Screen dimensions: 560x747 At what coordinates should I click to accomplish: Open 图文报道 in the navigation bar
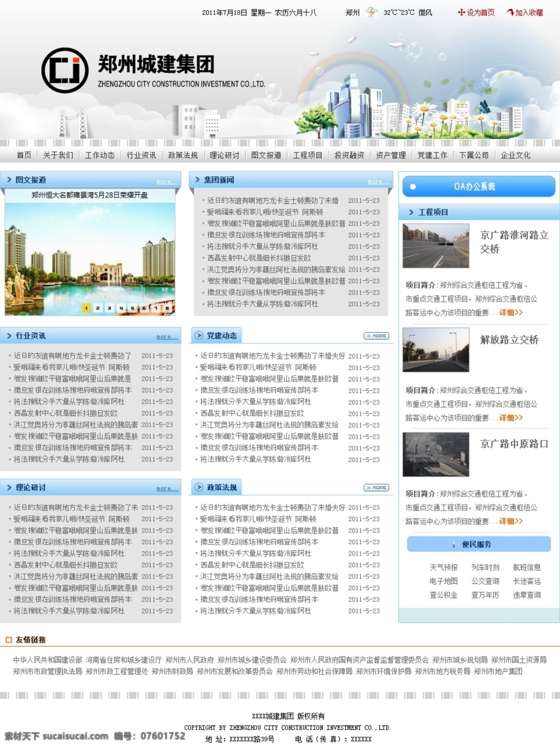(x=266, y=155)
